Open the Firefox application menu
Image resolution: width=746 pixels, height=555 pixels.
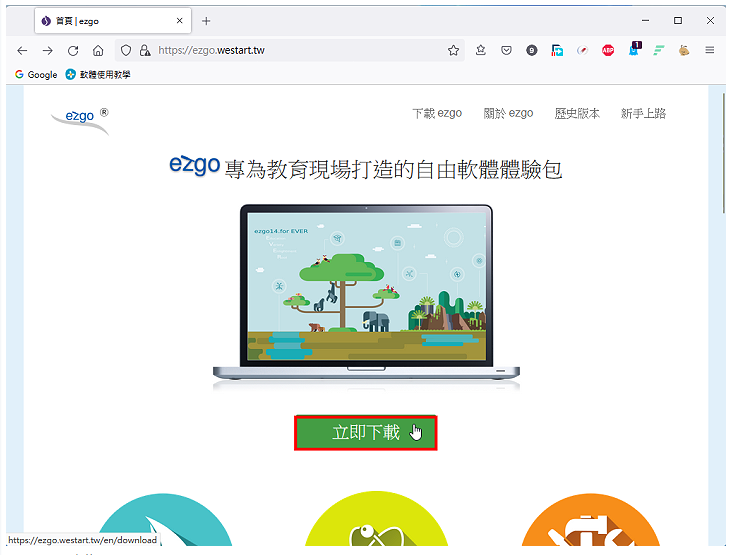[x=709, y=50]
